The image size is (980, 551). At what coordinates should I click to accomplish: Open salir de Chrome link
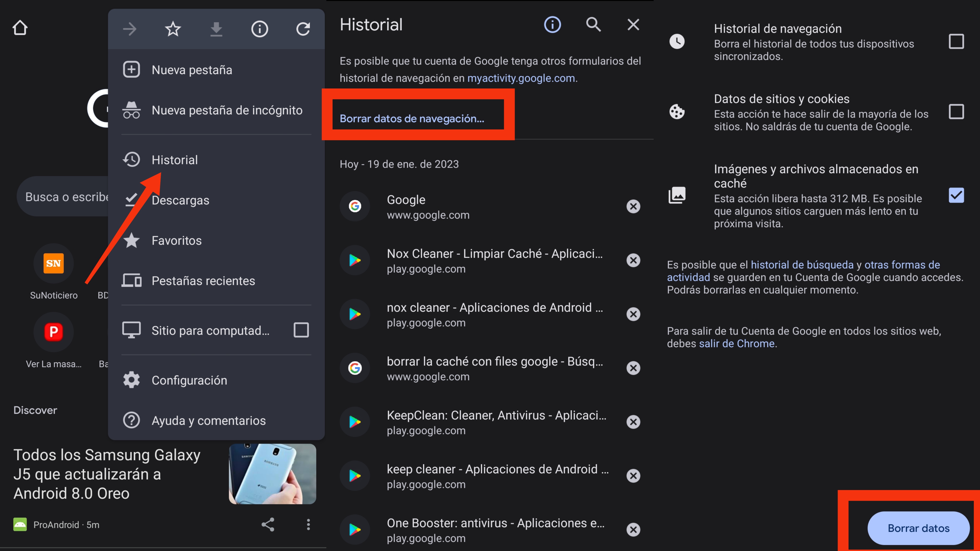[x=736, y=343]
